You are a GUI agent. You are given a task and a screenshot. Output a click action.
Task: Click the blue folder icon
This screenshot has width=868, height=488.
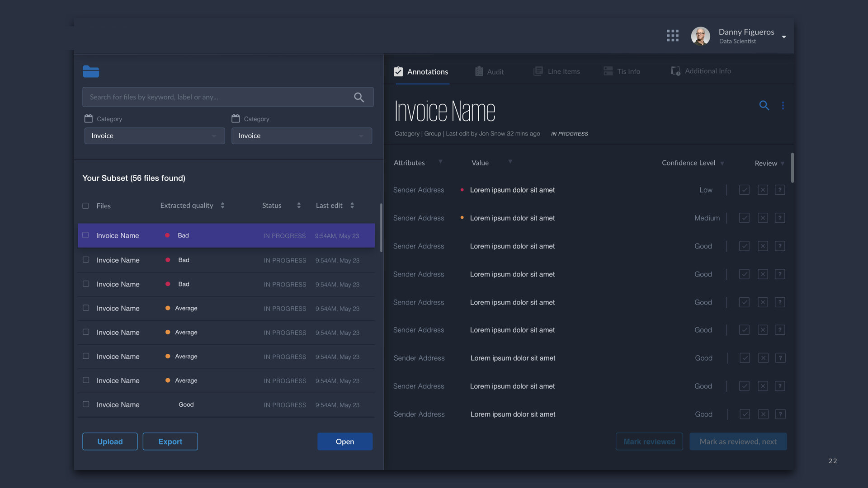tap(91, 71)
